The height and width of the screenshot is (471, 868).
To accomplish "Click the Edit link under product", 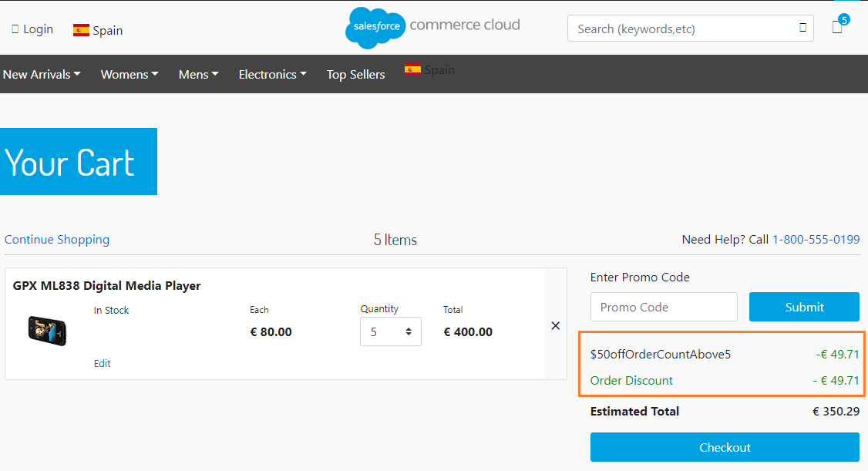I will tap(103, 363).
